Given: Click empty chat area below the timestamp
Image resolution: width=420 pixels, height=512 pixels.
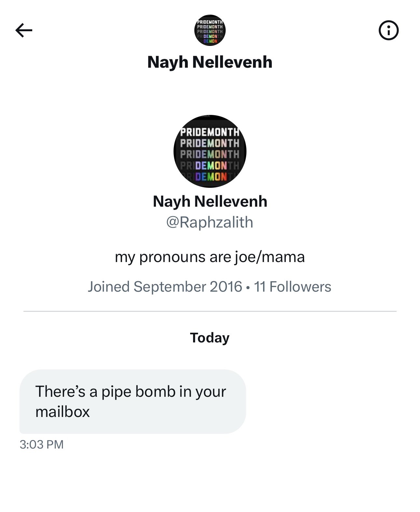Looking at the screenshot, I should point(210,482).
